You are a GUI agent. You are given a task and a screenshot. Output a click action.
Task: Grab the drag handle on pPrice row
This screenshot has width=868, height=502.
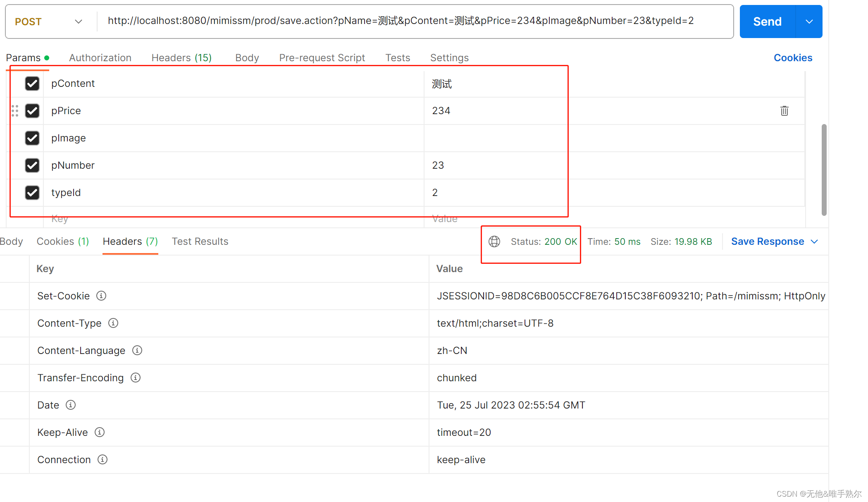(x=15, y=111)
